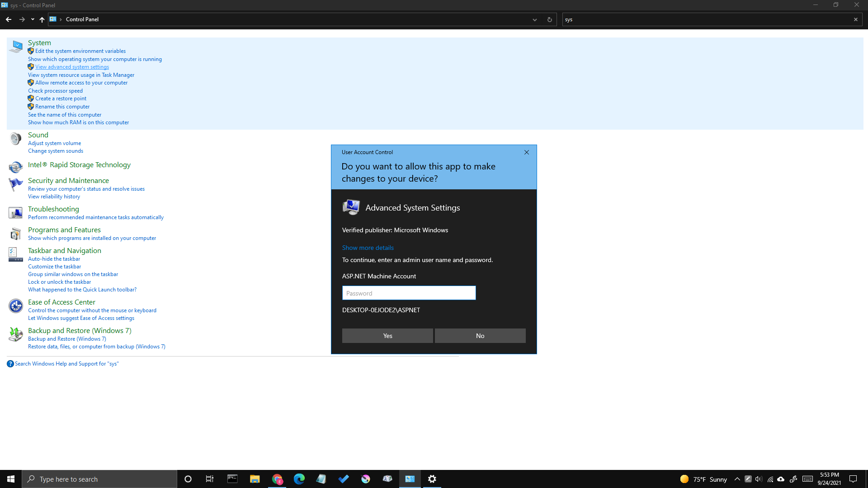Open the Troubleshooting icon
Viewport: 868px width, 488px height.
(16, 212)
